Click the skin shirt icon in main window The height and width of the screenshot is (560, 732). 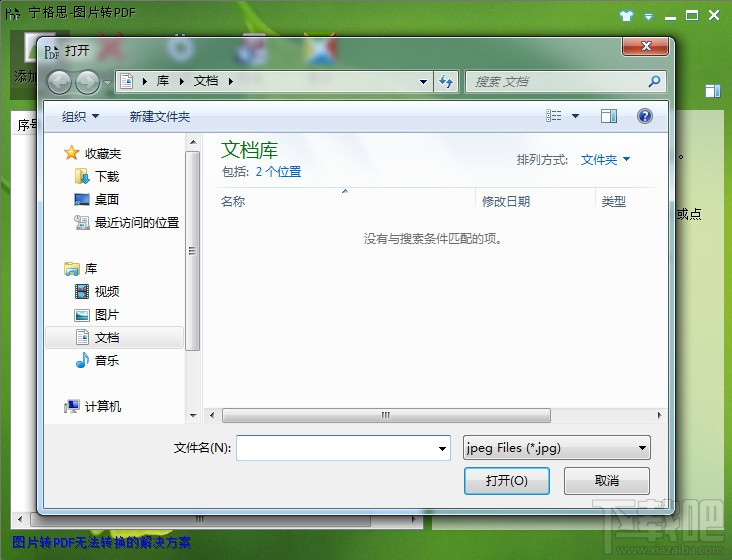tap(626, 16)
